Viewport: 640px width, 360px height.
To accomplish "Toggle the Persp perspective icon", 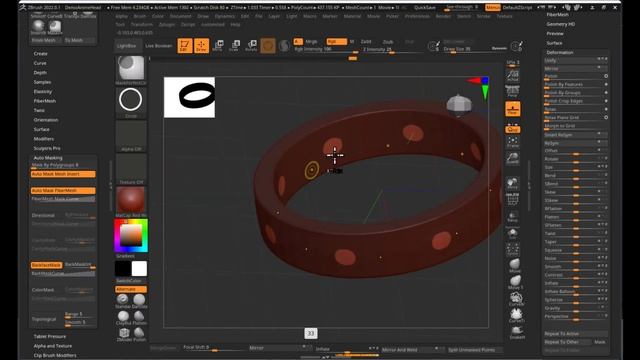I will click(513, 91).
